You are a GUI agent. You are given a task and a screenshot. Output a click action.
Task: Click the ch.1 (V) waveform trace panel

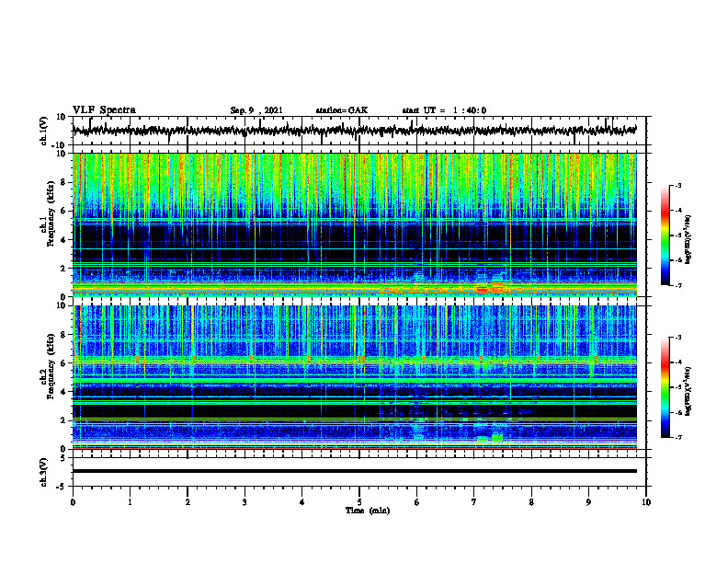coord(359,131)
